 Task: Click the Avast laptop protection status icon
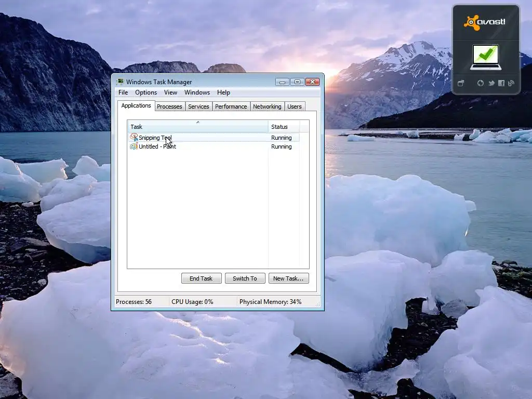(x=486, y=57)
